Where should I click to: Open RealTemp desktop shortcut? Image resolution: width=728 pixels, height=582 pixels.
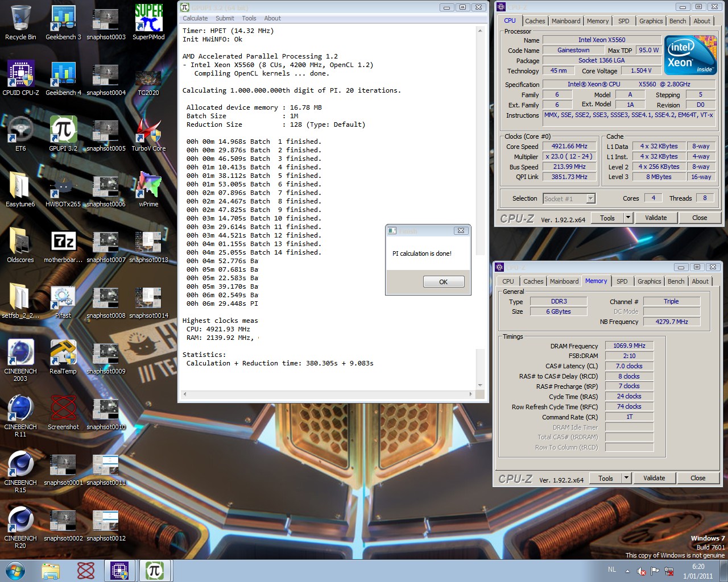(x=63, y=357)
